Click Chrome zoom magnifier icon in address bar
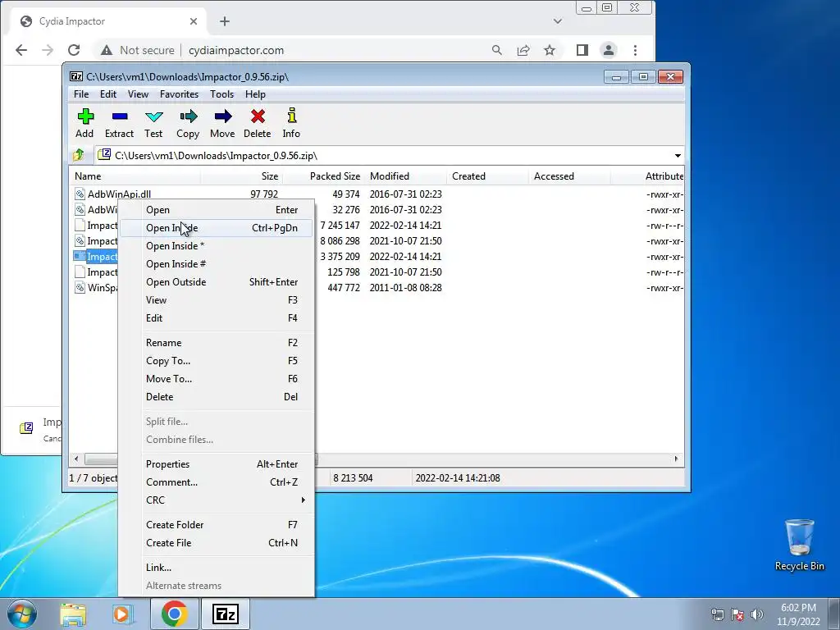 tap(497, 50)
